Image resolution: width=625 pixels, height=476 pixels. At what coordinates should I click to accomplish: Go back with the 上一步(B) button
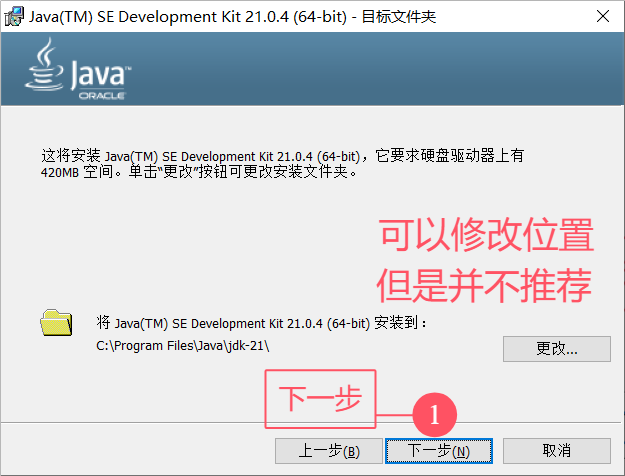pyautogui.click(x=329, y=451)
